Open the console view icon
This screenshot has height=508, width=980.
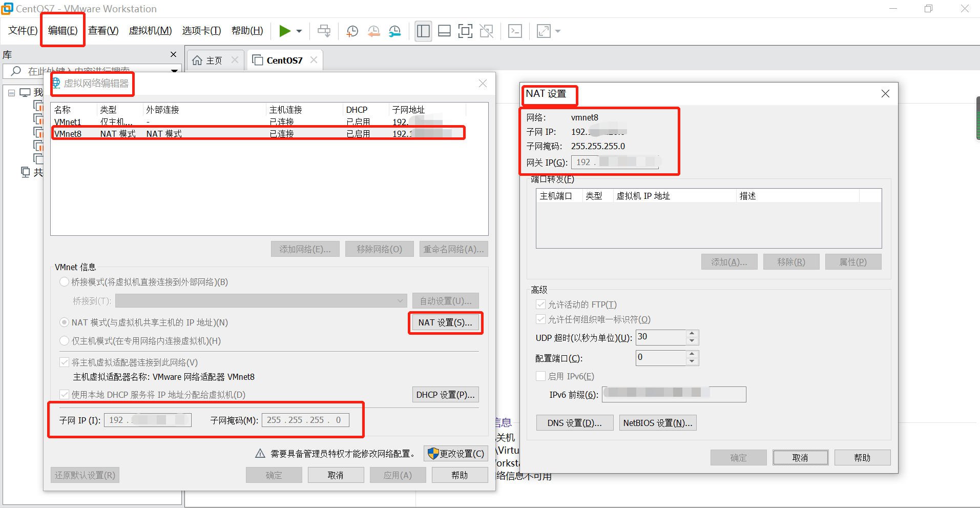click(x=515, y=31)
